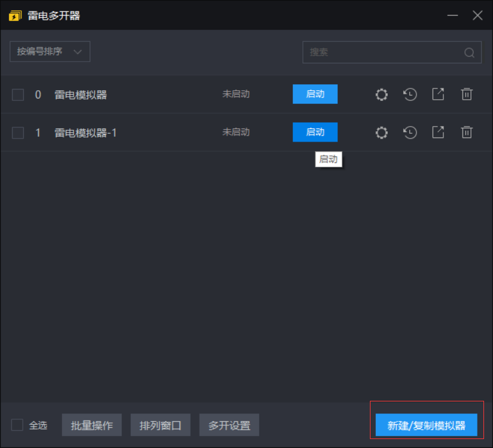Click the search magnifier icon
The image size is (493, 448).
point(469,53)
